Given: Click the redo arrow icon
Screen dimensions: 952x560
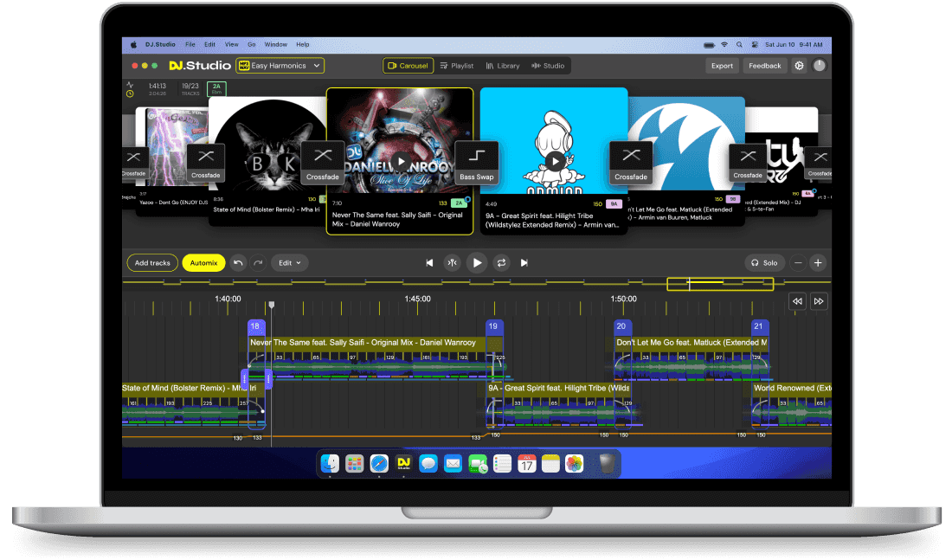Looking at the screenshot, I should click(x=258, y=262).
